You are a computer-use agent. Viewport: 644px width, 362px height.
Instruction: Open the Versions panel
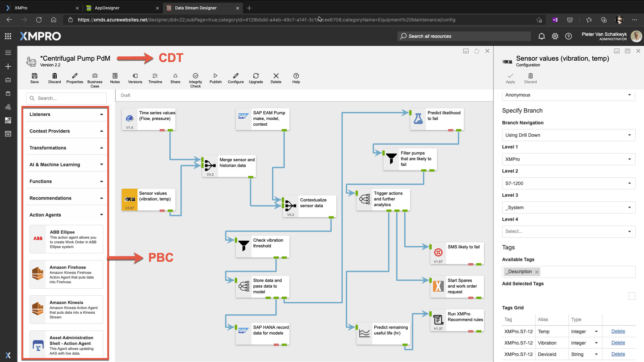click(x=135, y=78)
